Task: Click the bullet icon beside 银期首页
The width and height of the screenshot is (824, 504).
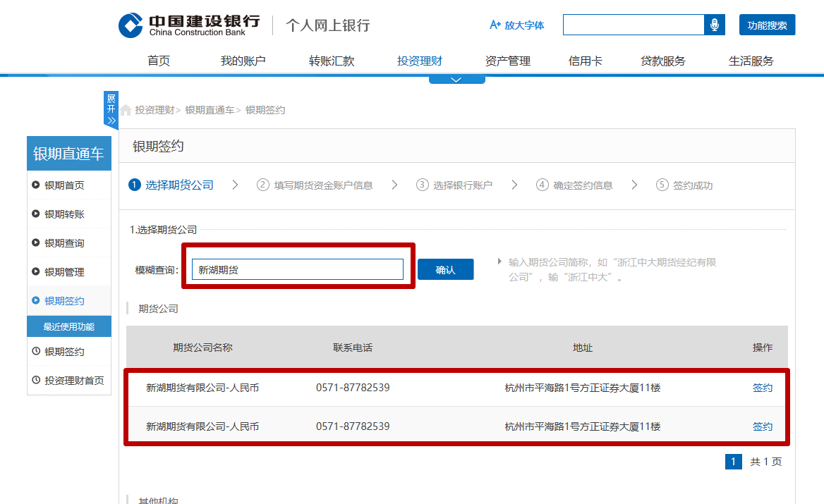Action: pos(36,185)
